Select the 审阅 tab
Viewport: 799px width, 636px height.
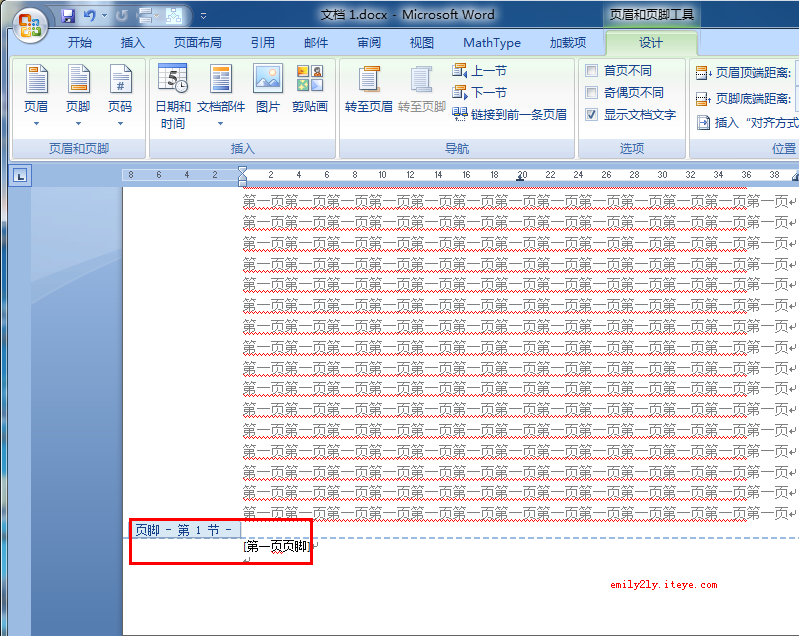(x=369, y=43)
